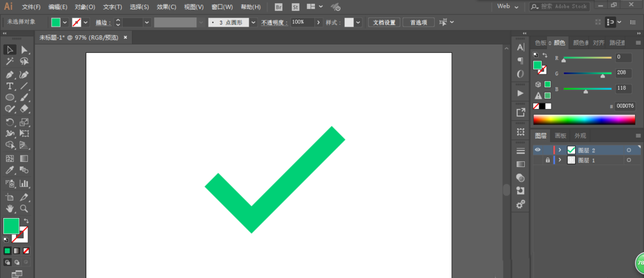Select the Pen tool

(10, 74)
